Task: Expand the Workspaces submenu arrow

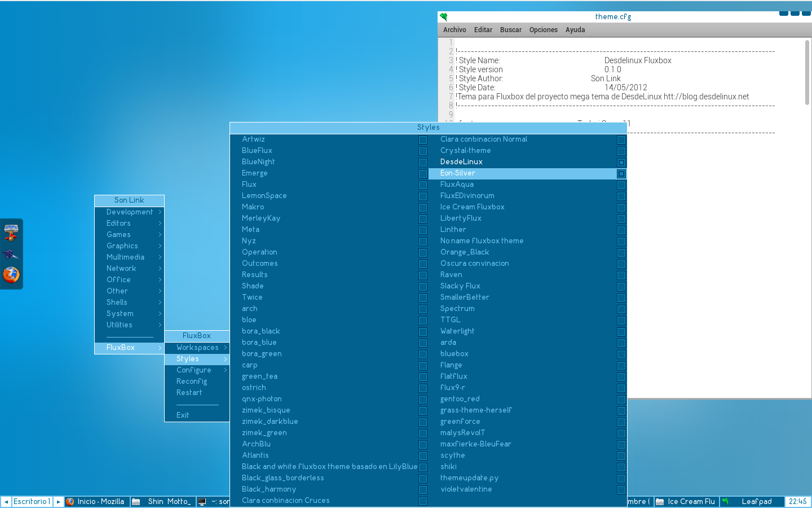Action: pos(226,348)
